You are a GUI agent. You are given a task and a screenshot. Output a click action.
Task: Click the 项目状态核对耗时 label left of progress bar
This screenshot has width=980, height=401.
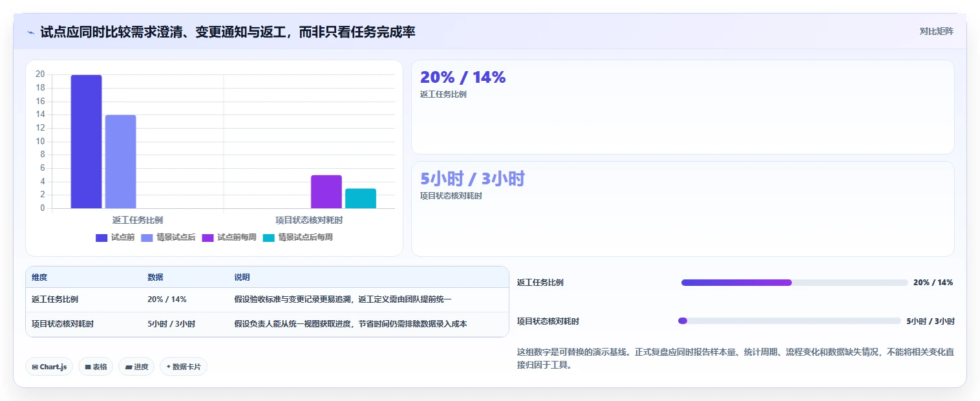click(x=548, y=321)
